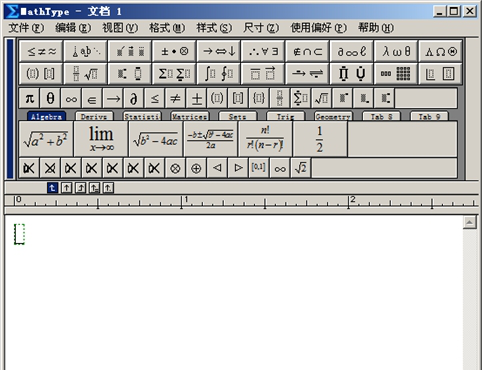482x384 pixels.
Task: Select the second tab stop type button
Action: pos(66,188)
